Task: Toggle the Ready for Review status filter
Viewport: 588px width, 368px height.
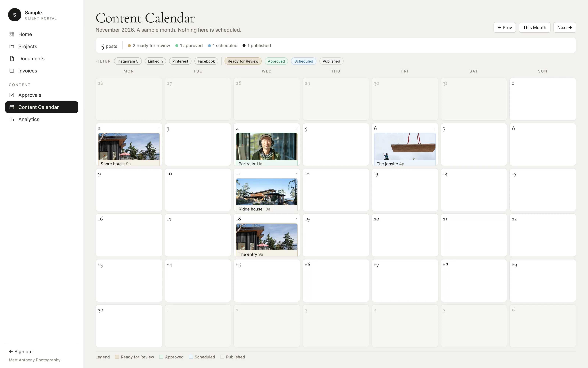Action: [243, 61]
